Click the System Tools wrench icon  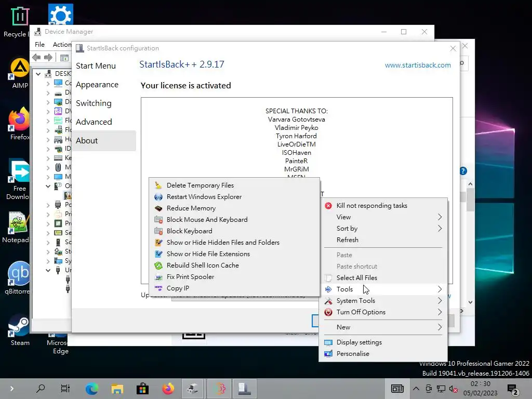tap(328, 301)
